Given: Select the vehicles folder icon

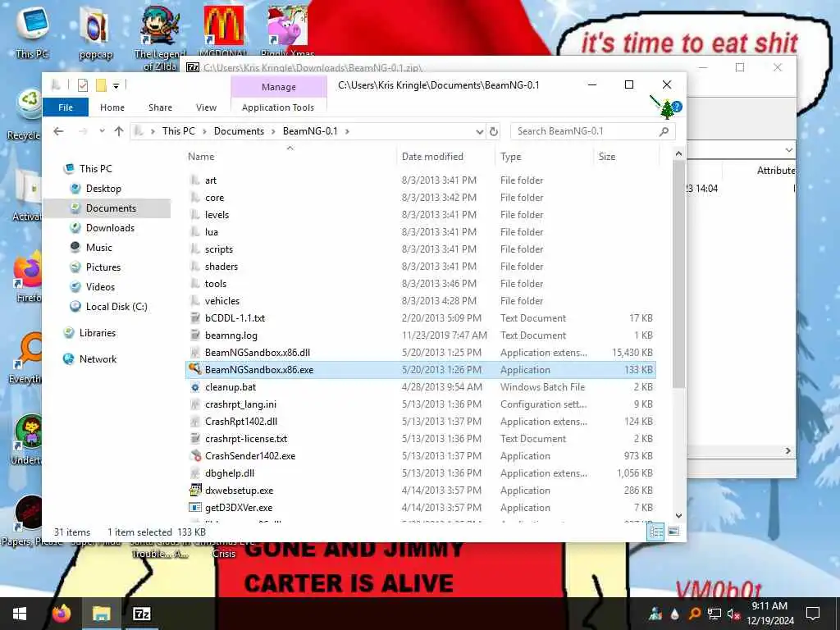Looking at the screenshot, I should point(195,301).
